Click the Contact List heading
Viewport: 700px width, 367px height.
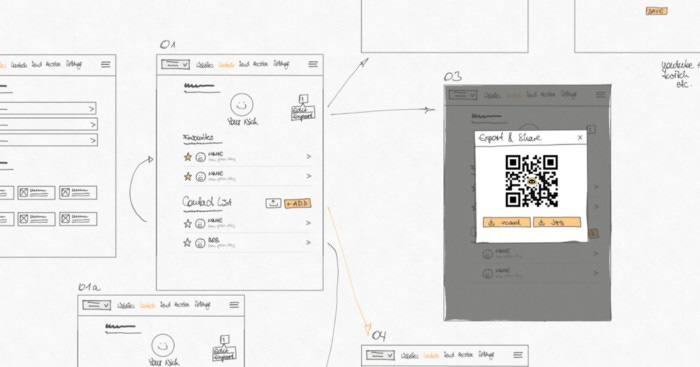point(207,202)
